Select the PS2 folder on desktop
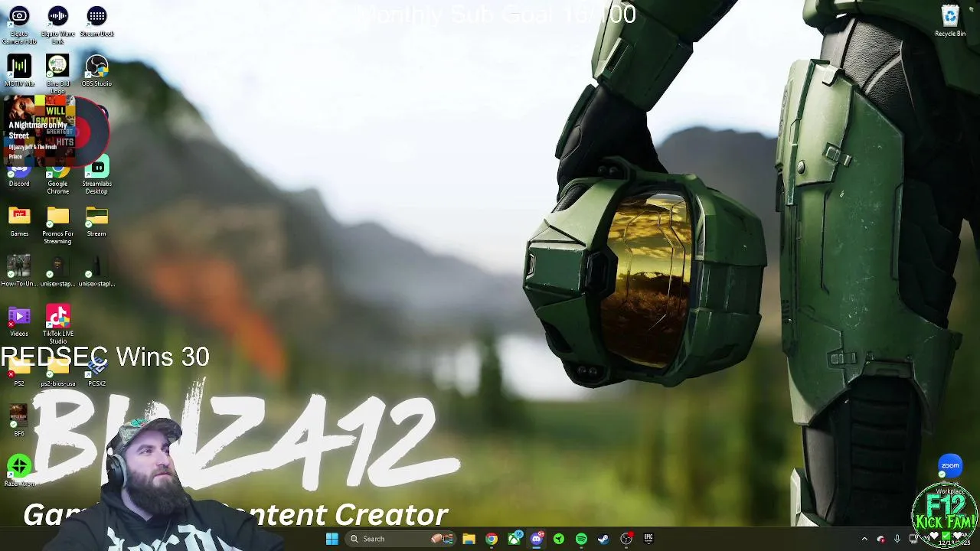Image resolution: width=980 pixels, height=551 pixels. click(19, 370)
